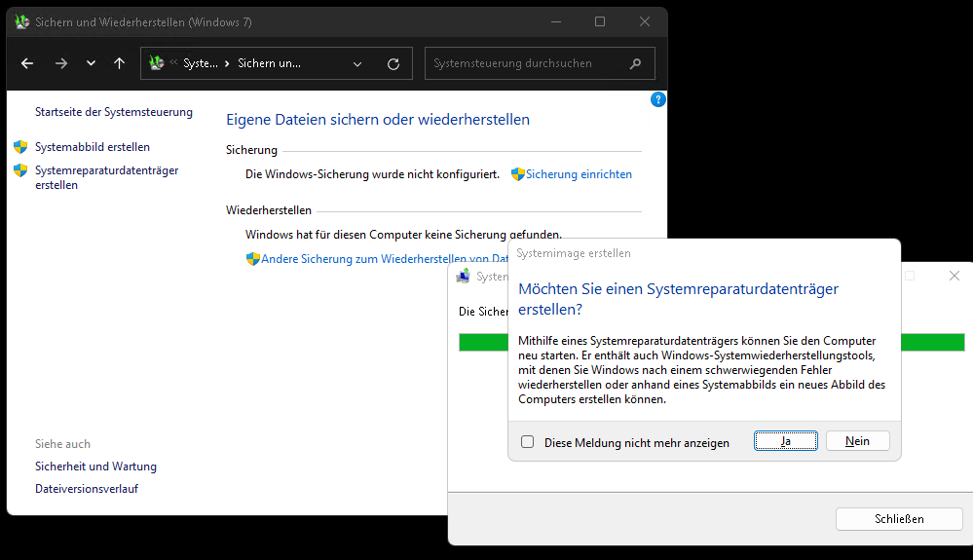Minimize the Sichern und Wiederherstellen window

click(x=556, y=21)
